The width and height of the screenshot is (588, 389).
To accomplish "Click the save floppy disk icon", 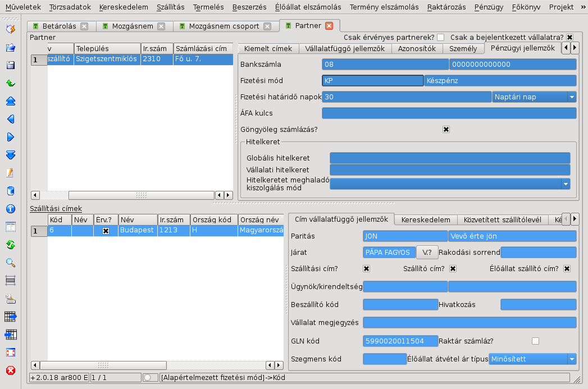I will [10, 66].
